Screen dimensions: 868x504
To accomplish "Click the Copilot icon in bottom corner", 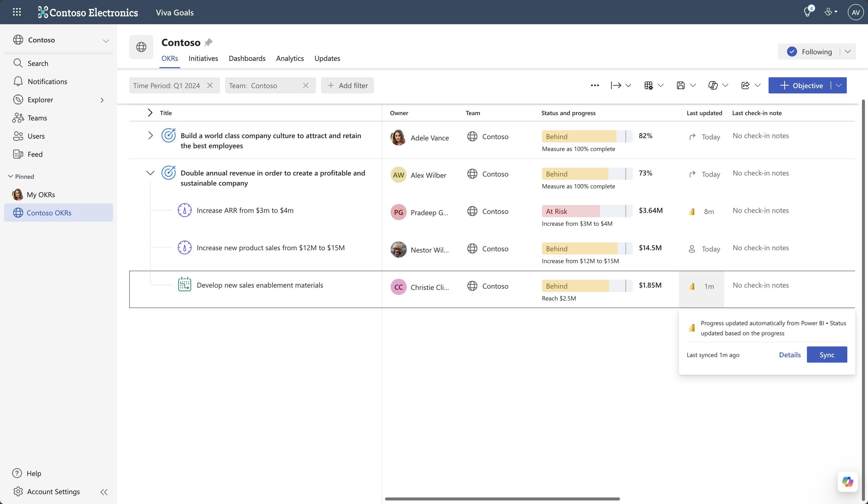I will [847, 482].
